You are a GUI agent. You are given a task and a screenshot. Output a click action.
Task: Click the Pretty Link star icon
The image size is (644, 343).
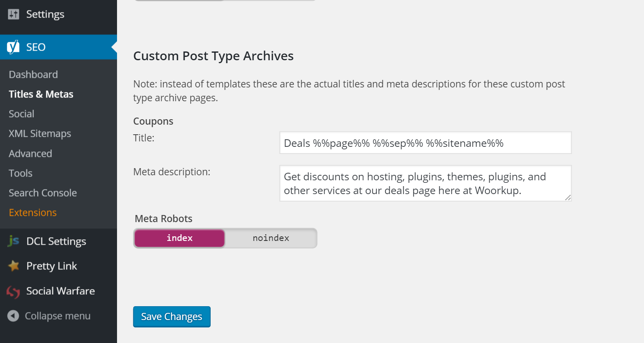click(x=14, y=266)
